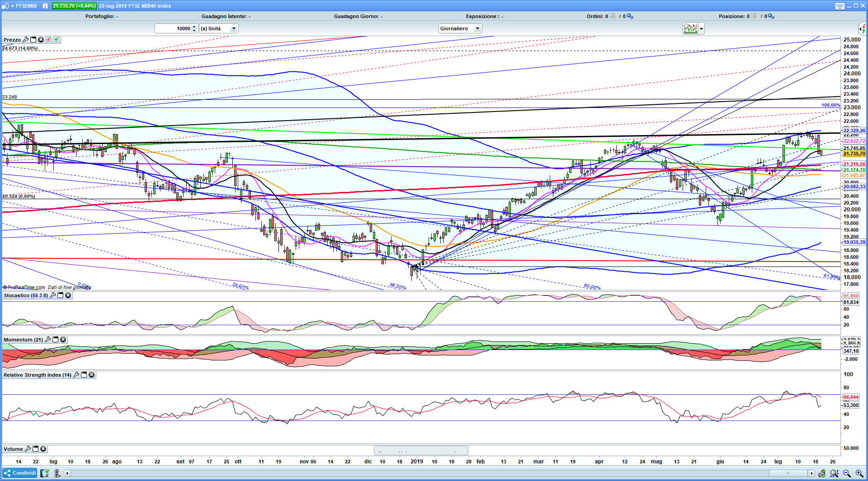Screen dimensions: 868x481
Task: Zoom out the chart horizontally
Action: pos(847,473)
